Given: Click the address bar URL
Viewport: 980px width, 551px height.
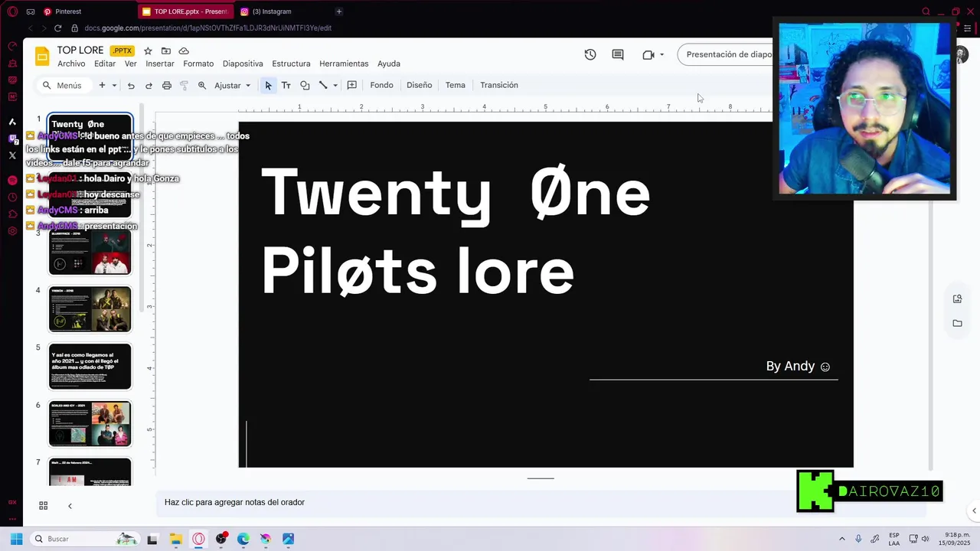Looking at the screenshot, I should click(x=208, y=28).
